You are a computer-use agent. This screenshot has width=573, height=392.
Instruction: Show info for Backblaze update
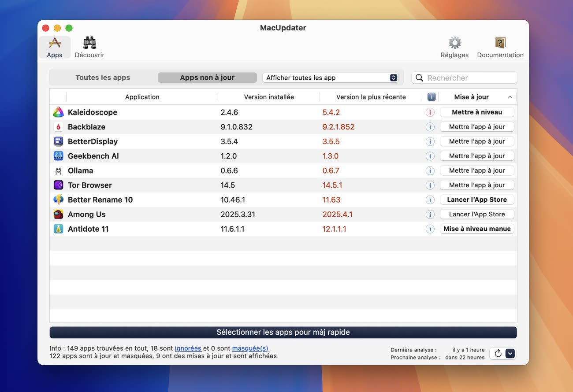[430, 127]
